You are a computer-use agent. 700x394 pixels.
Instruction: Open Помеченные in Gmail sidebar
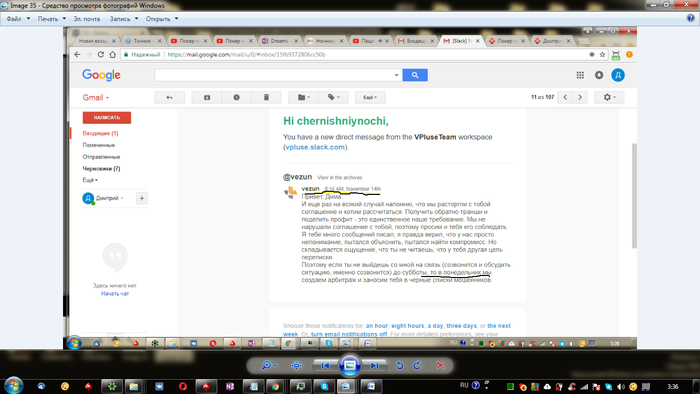pyautogui.click(x=99, y=145)
